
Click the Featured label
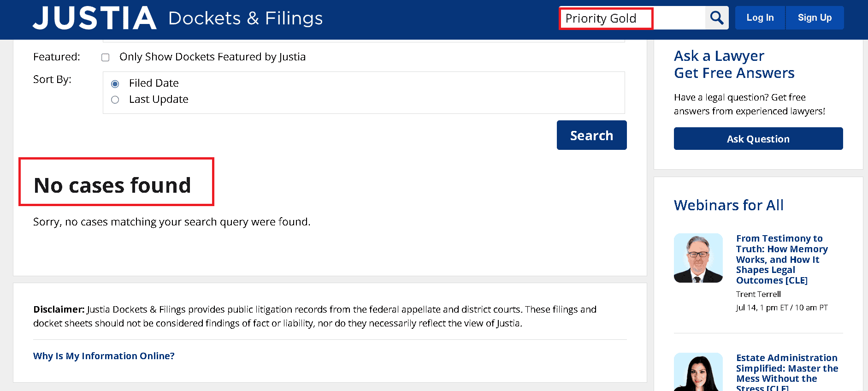56,57
